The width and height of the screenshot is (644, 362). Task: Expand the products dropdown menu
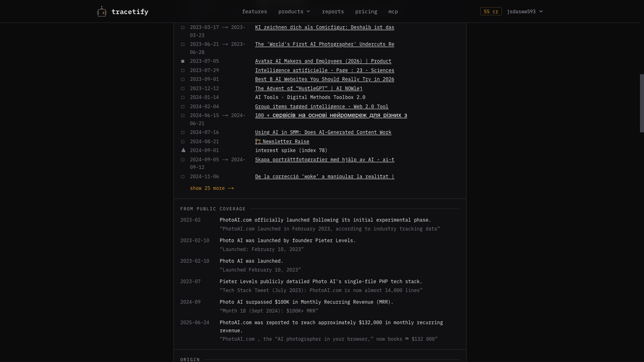click(294, 11)
